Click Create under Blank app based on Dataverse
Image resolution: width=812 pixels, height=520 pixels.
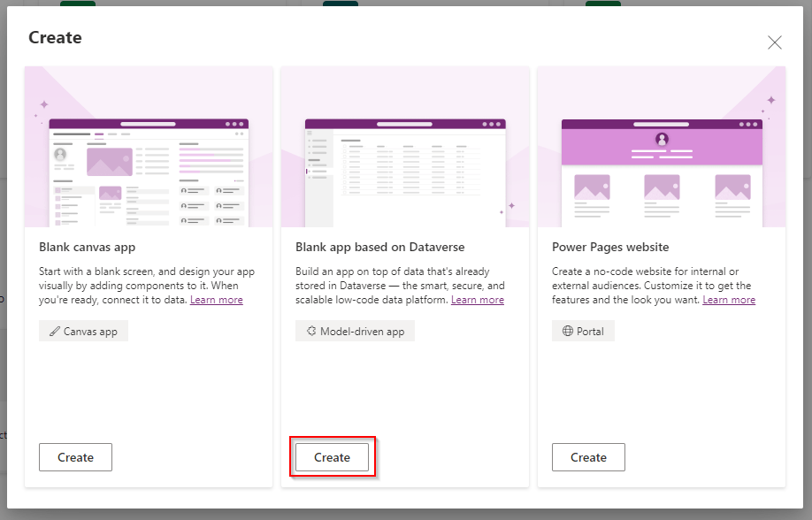coord(332,457)
